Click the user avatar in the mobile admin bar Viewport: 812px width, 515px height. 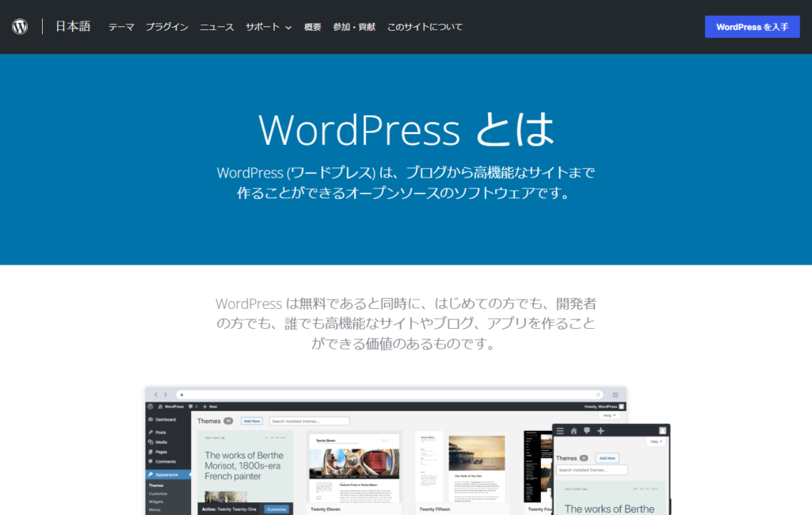(x=663, y=431)
